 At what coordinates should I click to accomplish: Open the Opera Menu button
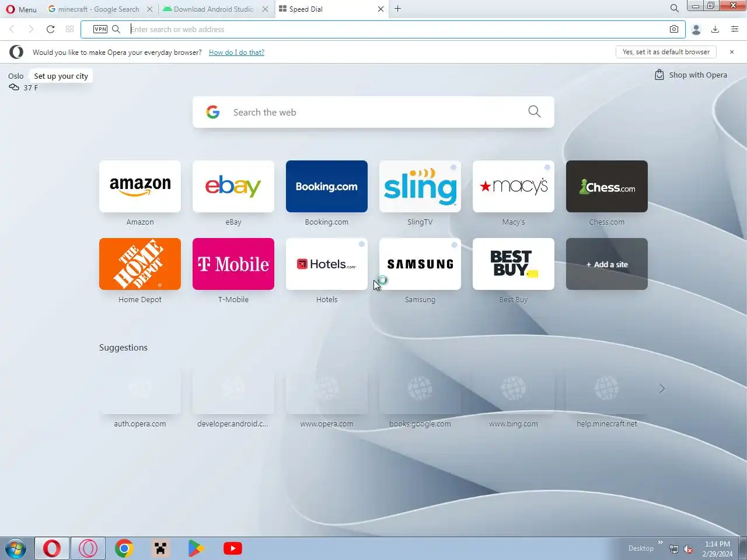(x=21, y=9)
